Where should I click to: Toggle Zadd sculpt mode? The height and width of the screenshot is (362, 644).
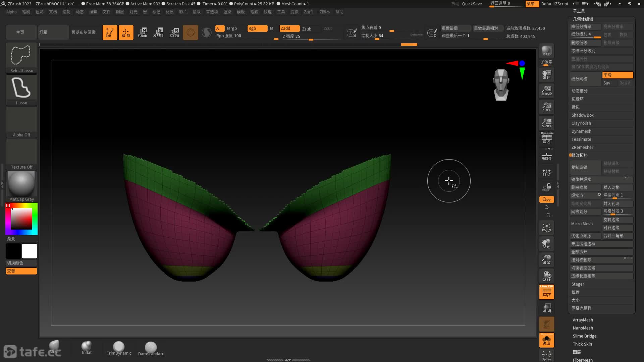coord(289,28)
